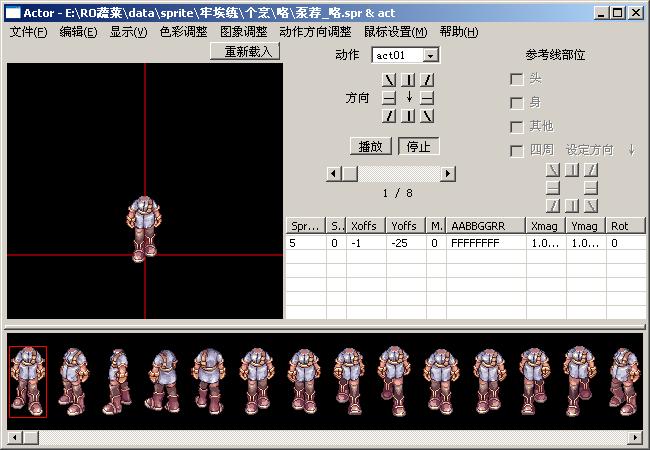Maximize the Actor window
Screen dimensions: 650x450
pos(617,13)
